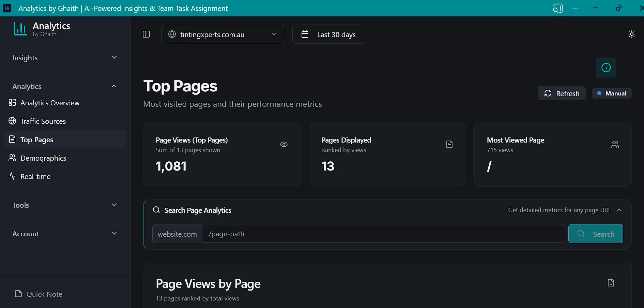Viewport: 644px width, 308px height.
Task: Click the Quick Note icon
Action: click(19, 294)
